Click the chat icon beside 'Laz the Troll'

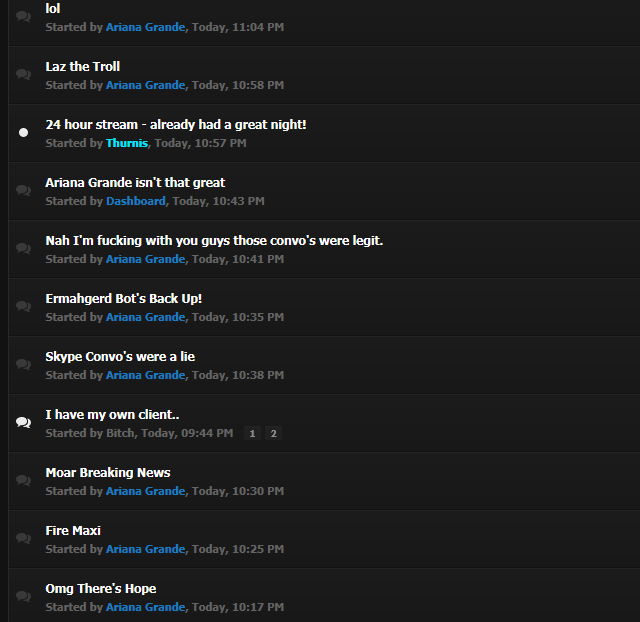point(23,74)
